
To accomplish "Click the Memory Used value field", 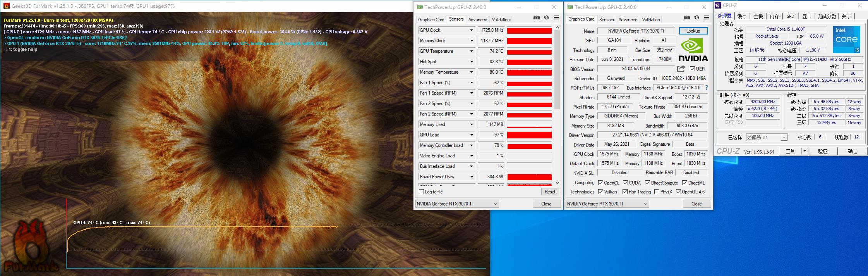I will coord(491,124).
